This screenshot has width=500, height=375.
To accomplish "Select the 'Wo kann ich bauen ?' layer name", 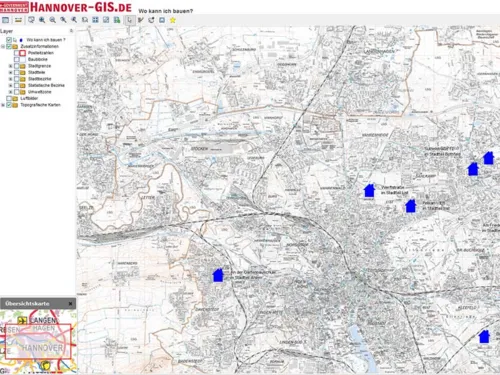I will click(46, 40).
